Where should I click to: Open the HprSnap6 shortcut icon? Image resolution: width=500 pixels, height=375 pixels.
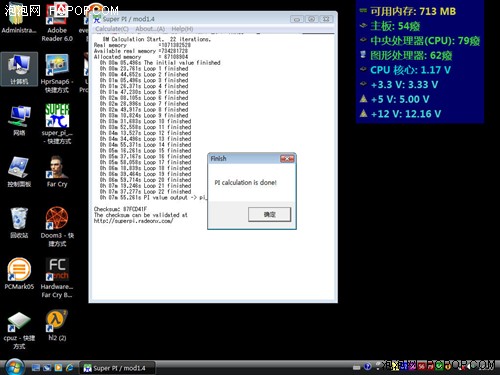tap(57, 73)
